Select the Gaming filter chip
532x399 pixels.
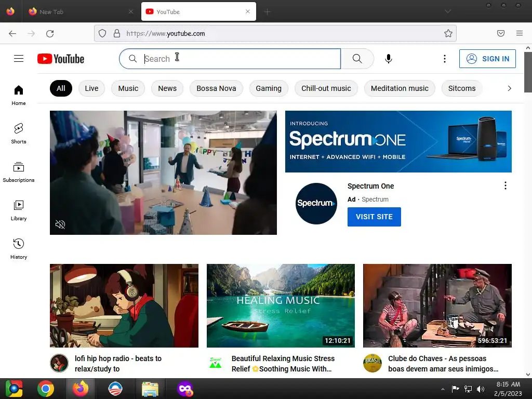[x=269, y=88]
